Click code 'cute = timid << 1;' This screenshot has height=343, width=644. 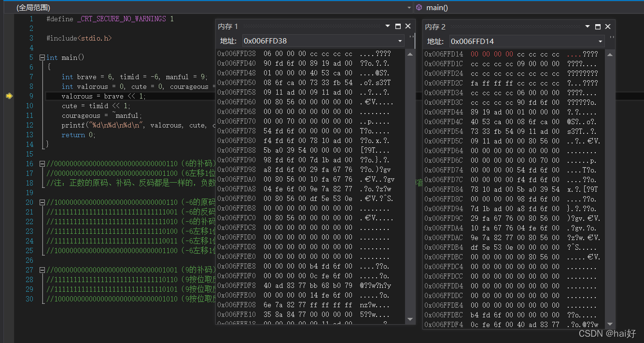pyautogui.click(x=96, y=106)
